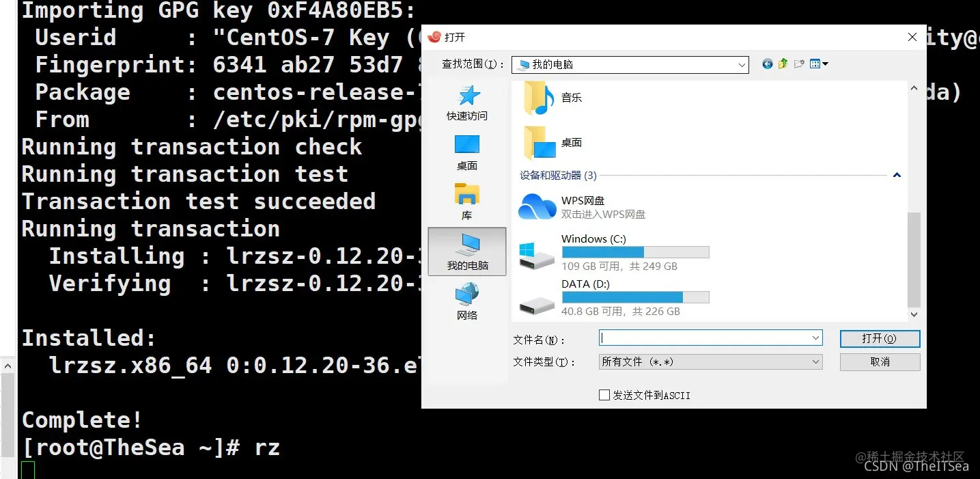Click the terminal scrollbar up arrow at left
The width and height of the screenshot is (980, 479).
point(8,367)
